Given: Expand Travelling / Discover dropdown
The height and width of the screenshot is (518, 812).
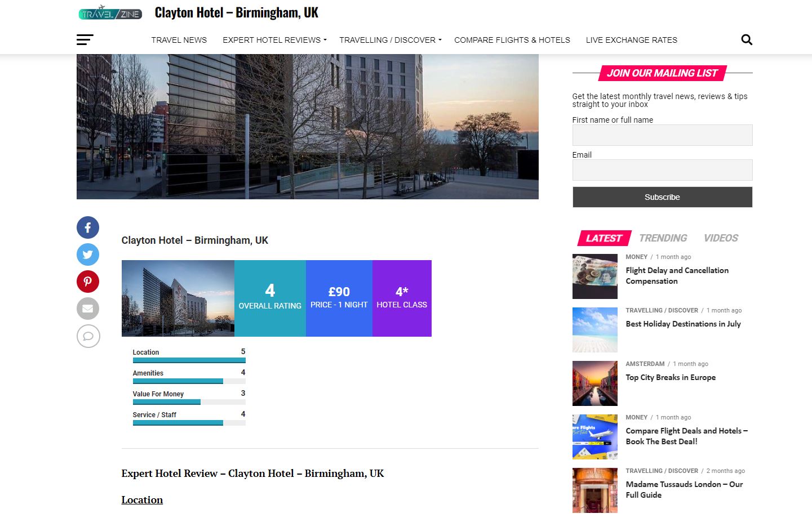Looking at the screenshot, I should click(x=391, y=40).
